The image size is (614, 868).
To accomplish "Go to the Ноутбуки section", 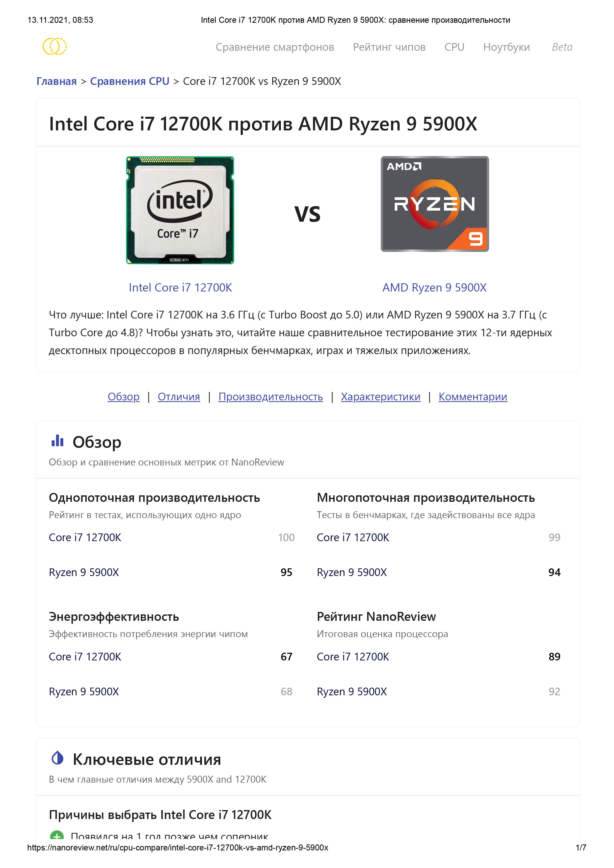I will click(x=506, y=47).
